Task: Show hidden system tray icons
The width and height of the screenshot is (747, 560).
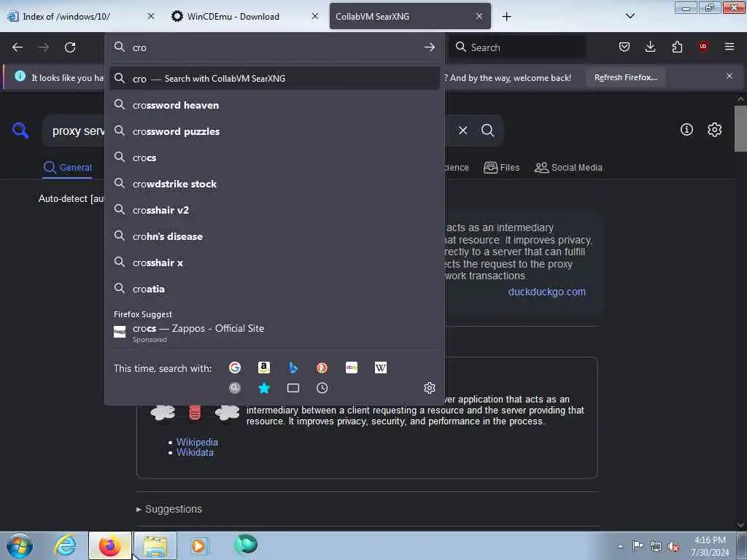Action: (620, 546)
